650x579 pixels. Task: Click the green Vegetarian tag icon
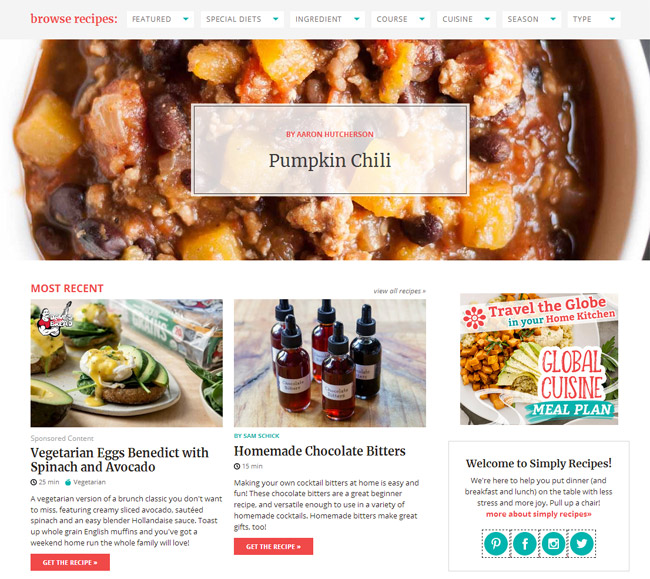point(68,482)
